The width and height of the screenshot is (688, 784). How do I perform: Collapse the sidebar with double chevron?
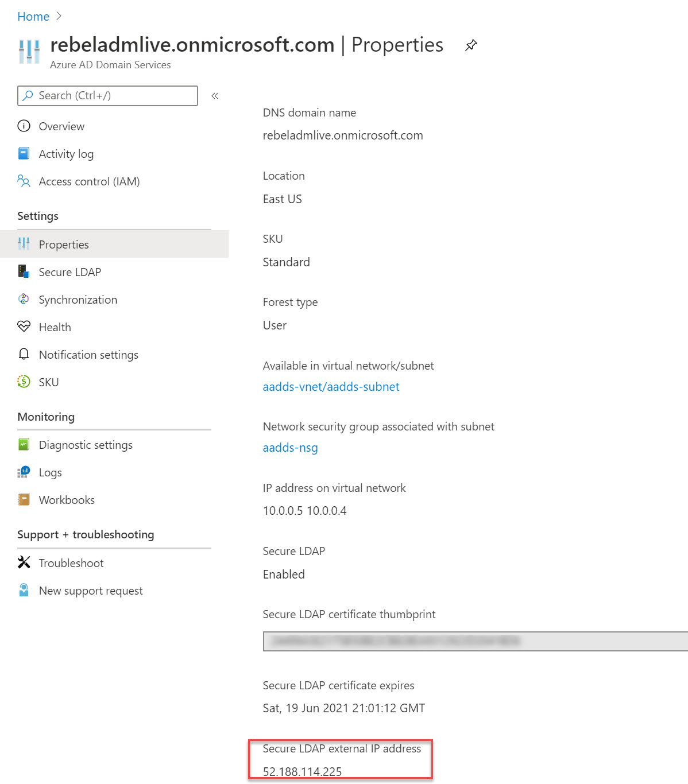point(215,96)
